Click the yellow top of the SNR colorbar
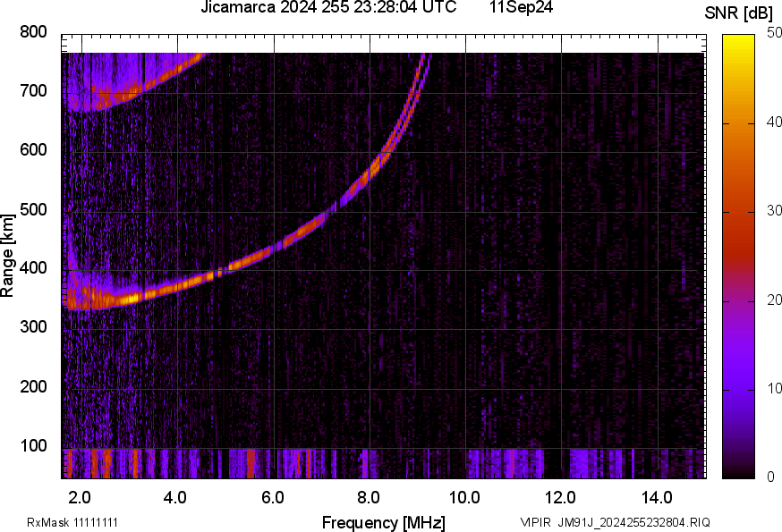This screenshot has height=532, width=782. click(739, 40)
